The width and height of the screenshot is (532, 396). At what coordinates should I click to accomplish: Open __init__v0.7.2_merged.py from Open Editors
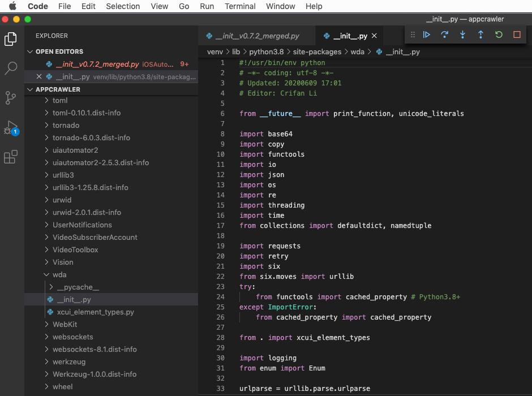point(111,64)
